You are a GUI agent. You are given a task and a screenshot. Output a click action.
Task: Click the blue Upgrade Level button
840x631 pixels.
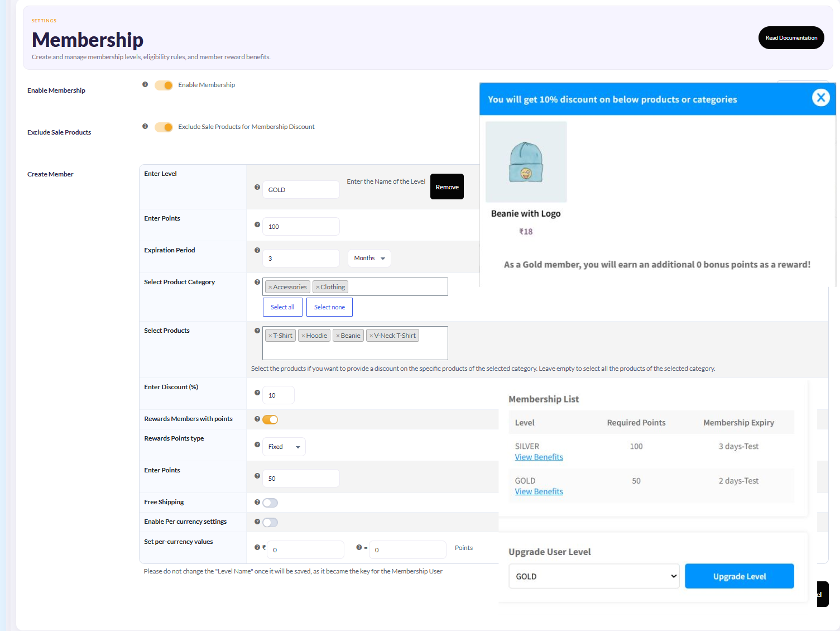click(740, 576)
